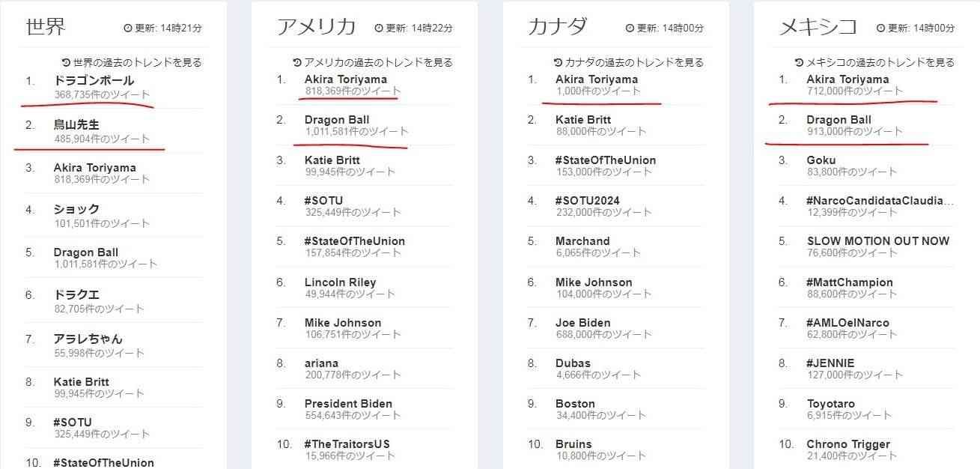Image resolution: width=980 pixels, height=469 pixels.
Task: Click the Chrono Trigger trend in the Mexico list
Action: pos(848,444)
